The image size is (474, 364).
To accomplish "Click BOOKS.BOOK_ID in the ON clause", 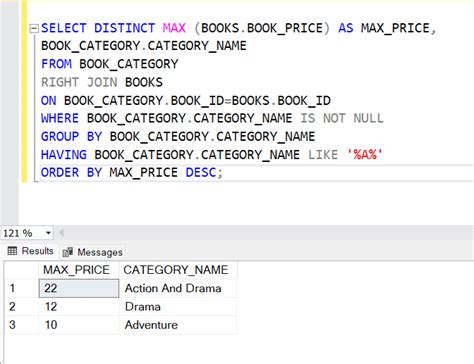I will click(281, 100).
